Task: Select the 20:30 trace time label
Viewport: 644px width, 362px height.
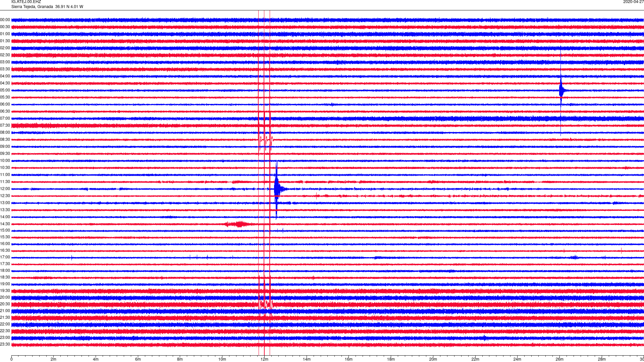Action: [x=5, y=304]
